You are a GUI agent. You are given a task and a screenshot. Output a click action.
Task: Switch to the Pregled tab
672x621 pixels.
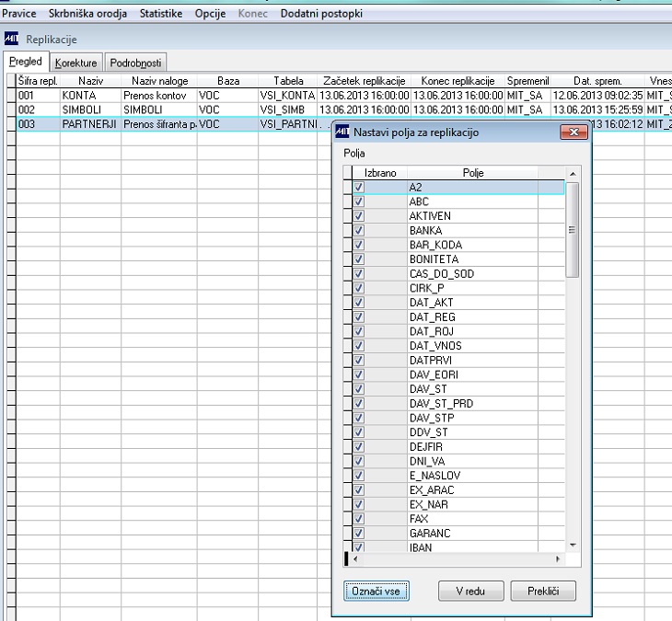tap(26, 62)
